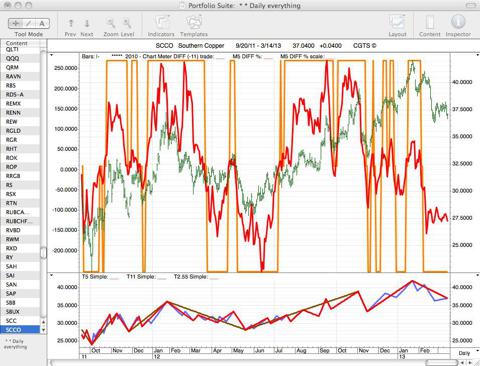Select RVBD in the content list
Image resolution: width=480 pixels, height=366 pixels.
pyautogui.click(x=20, y=230)
